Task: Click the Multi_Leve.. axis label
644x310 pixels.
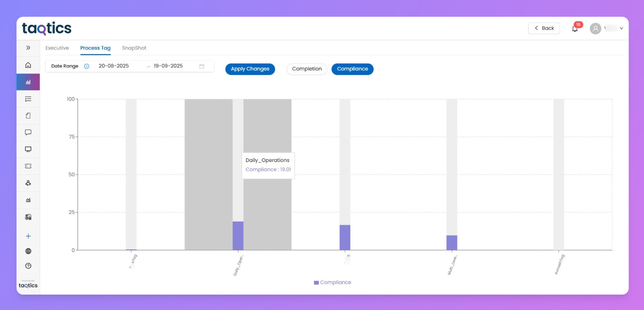Action: point(453,265)
